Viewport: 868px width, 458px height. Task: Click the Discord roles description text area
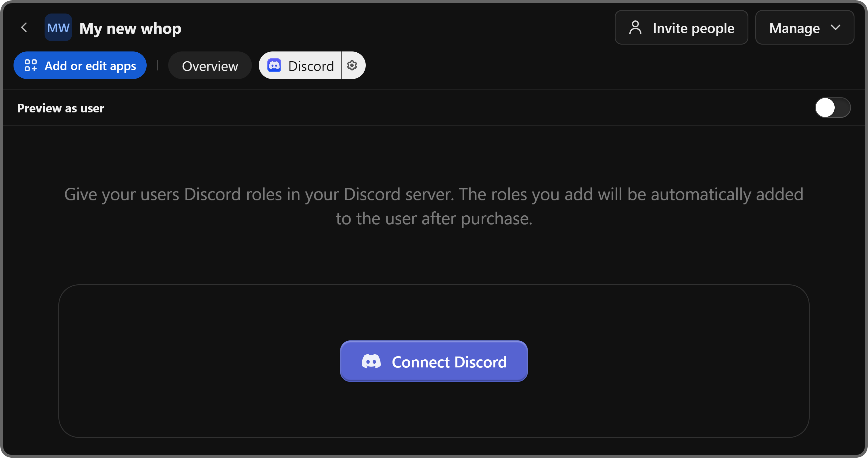[x=434, y=206]
